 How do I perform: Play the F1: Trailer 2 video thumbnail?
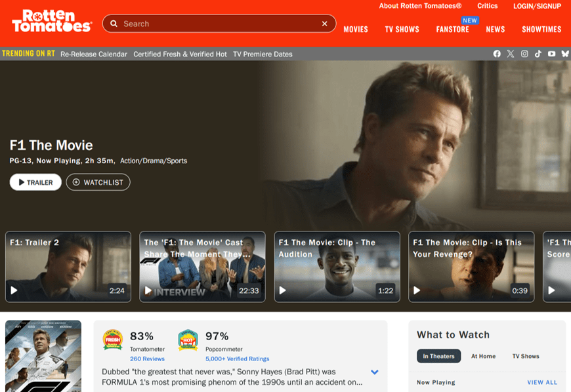coord(68,267)
